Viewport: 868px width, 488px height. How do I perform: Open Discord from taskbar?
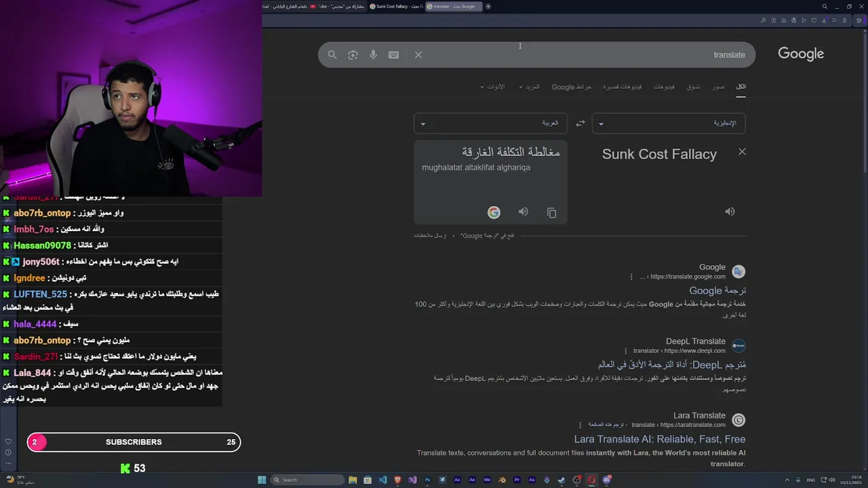coord(606,480)
